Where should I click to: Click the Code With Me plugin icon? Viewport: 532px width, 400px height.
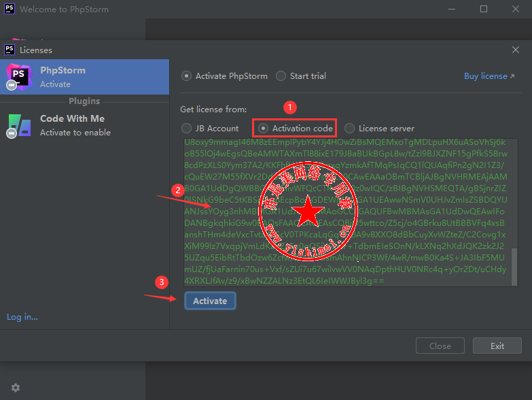18,126
